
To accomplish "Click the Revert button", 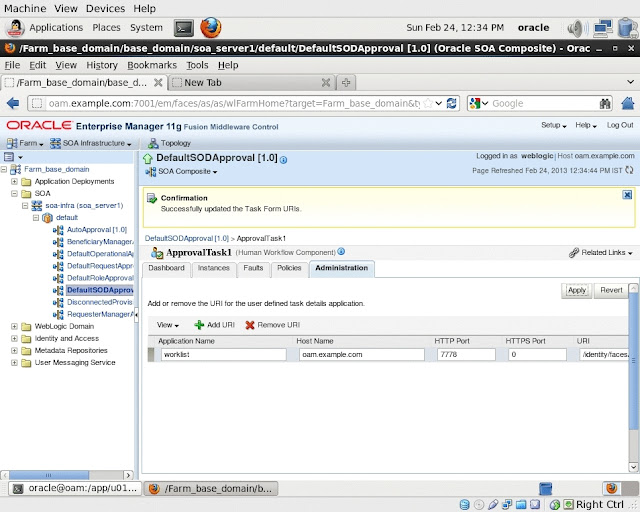I will pos(611,290).
